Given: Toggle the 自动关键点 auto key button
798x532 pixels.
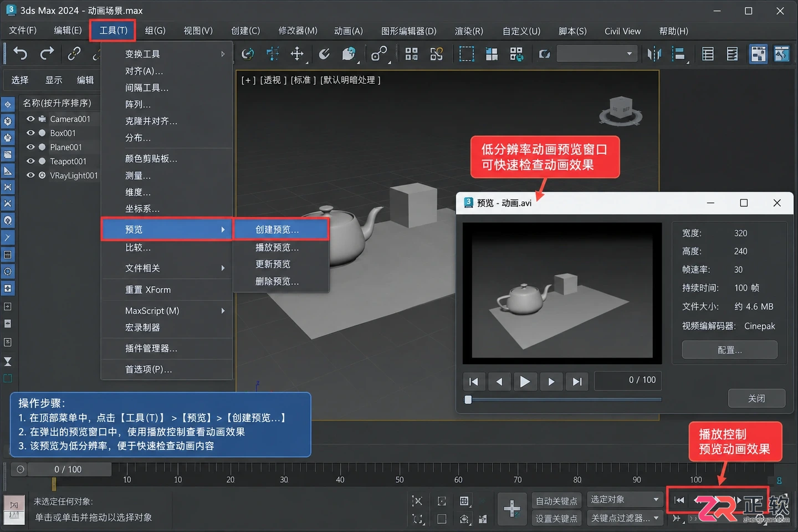Looking at the screenshot, I should point(556,500).
